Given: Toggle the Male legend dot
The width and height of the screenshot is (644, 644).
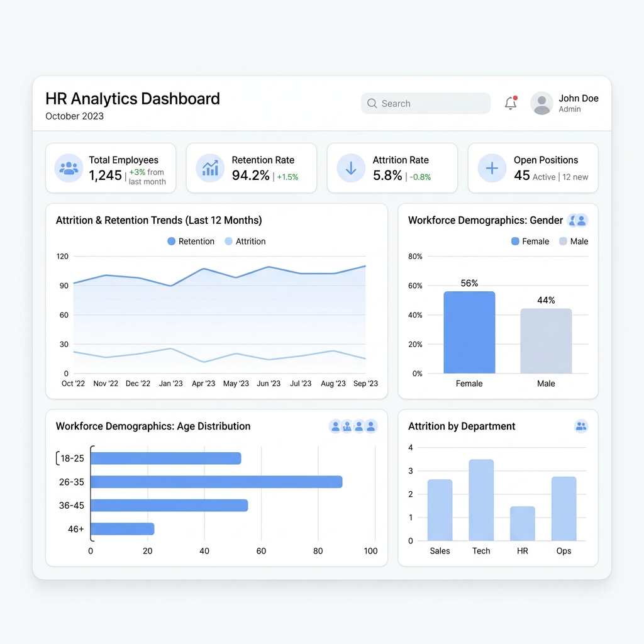Looking at the screenshot, I should point(565,241).
